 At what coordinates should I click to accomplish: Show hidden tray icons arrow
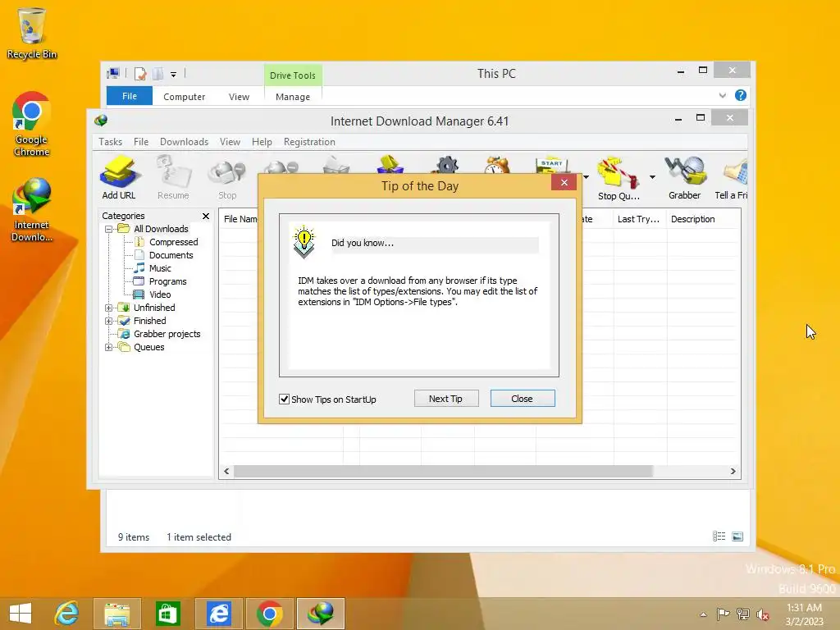click(703, 614)
